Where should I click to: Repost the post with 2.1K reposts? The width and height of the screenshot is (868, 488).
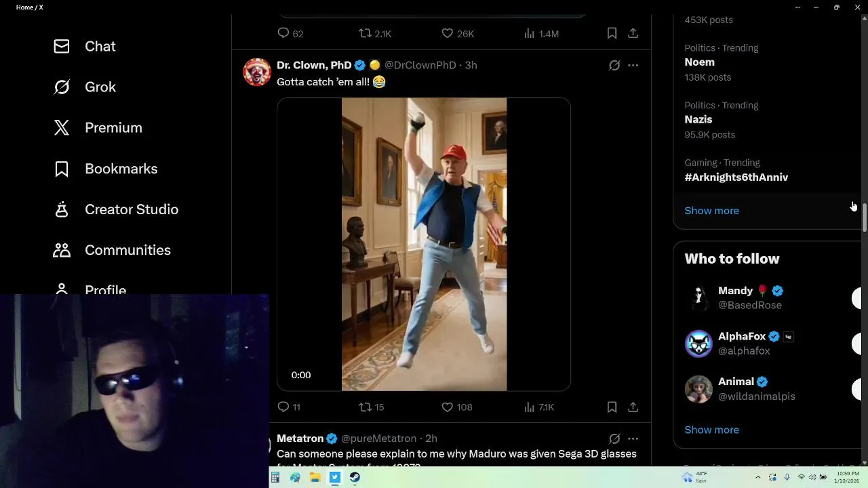[375, 33]
